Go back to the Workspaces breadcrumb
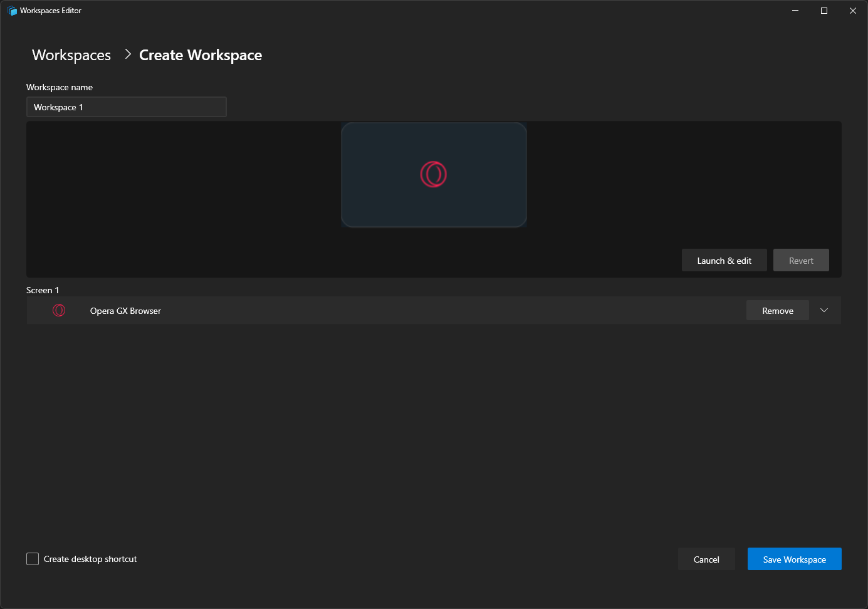Screen dimensions: 868x609 pyautogui.click(x=71, y=55)
